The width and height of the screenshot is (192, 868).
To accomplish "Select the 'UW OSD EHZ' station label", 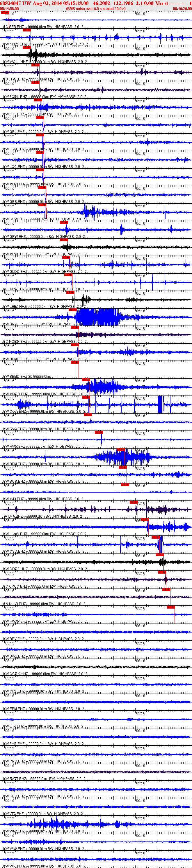I will pyautogui.click(x=14, y=551).
